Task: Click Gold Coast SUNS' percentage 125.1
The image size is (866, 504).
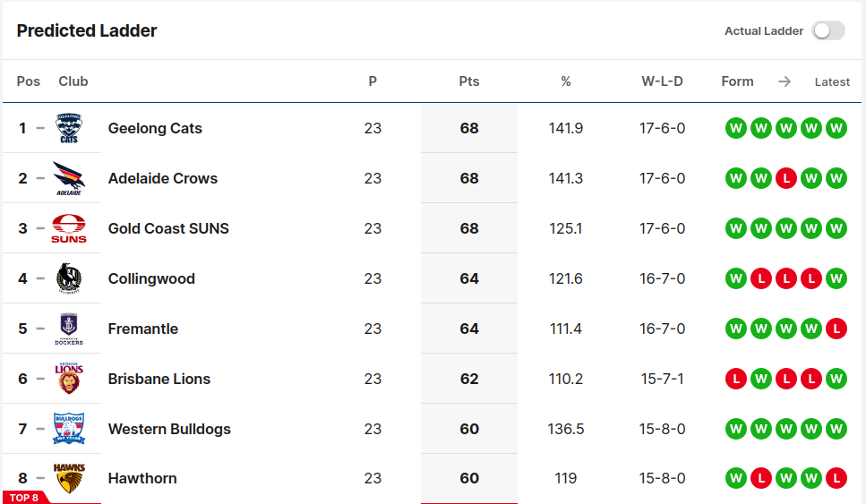Action: (x=566, y=228)
